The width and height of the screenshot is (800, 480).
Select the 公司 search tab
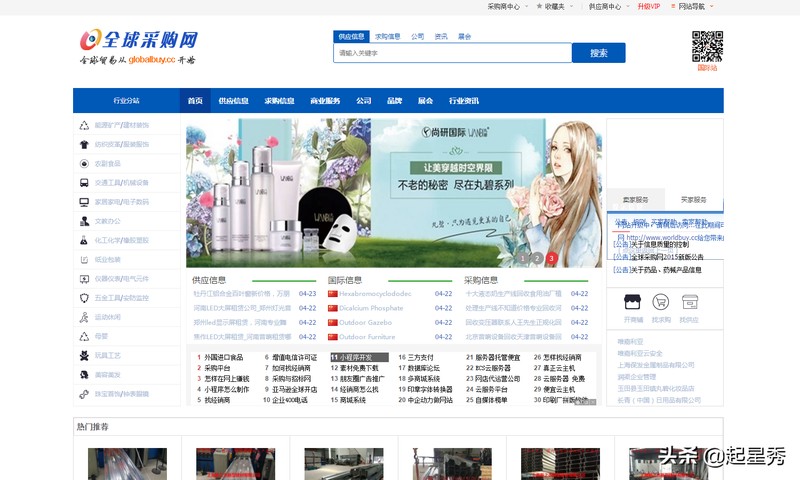[x=417, y=37]
